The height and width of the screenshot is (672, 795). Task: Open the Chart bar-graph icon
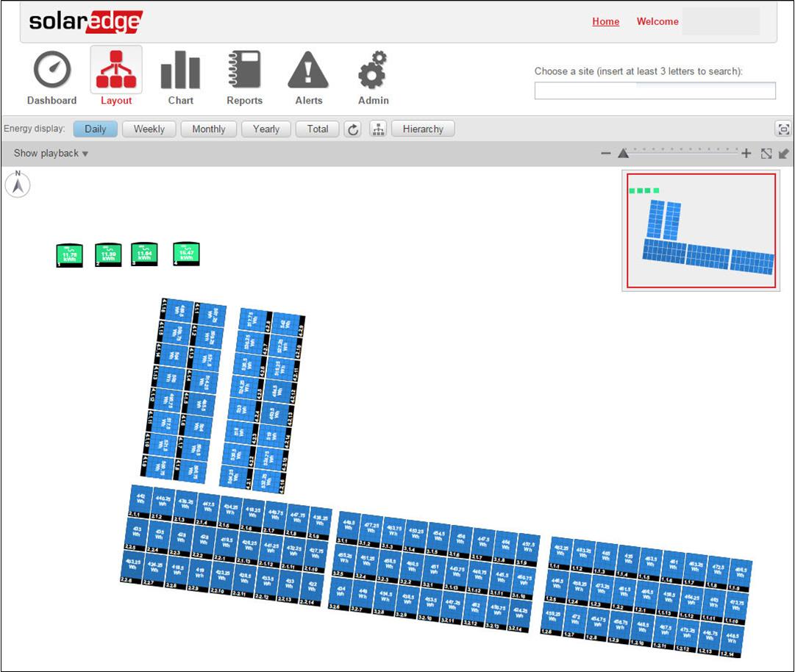180,71
